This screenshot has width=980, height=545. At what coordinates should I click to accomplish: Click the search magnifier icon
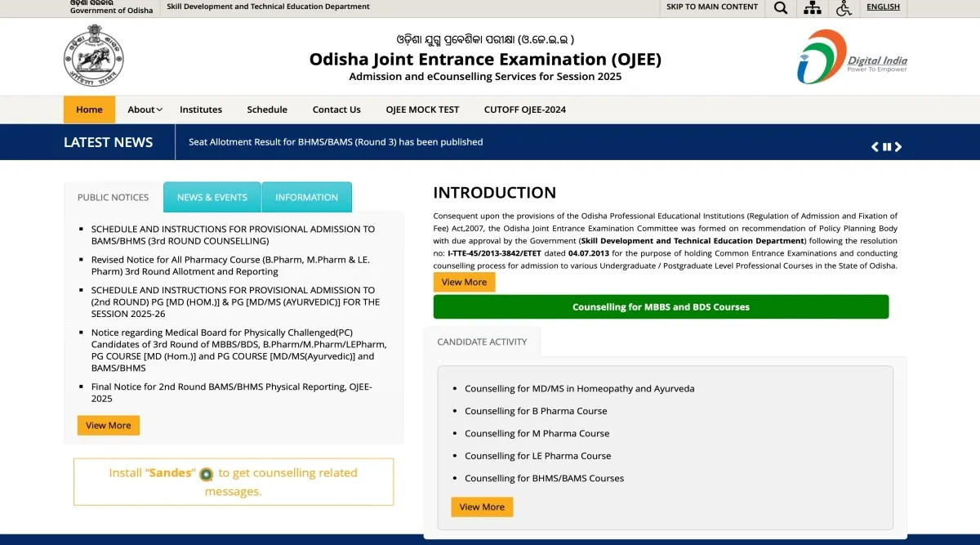tap(781, 8)
